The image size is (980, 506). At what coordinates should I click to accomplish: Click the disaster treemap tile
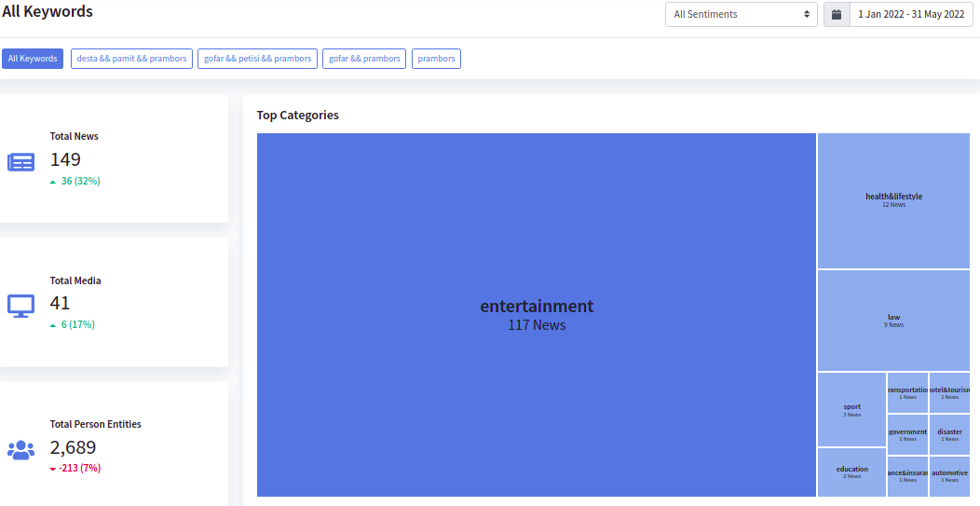[x=949, y=434]
